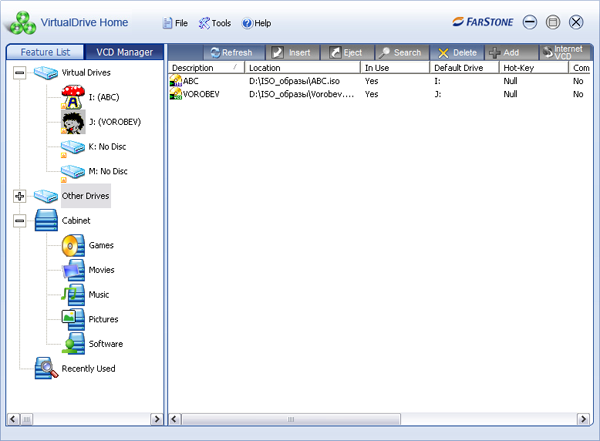Select the K: No Disc drive icon
This screenshot has height=441, width=600.
73,147
